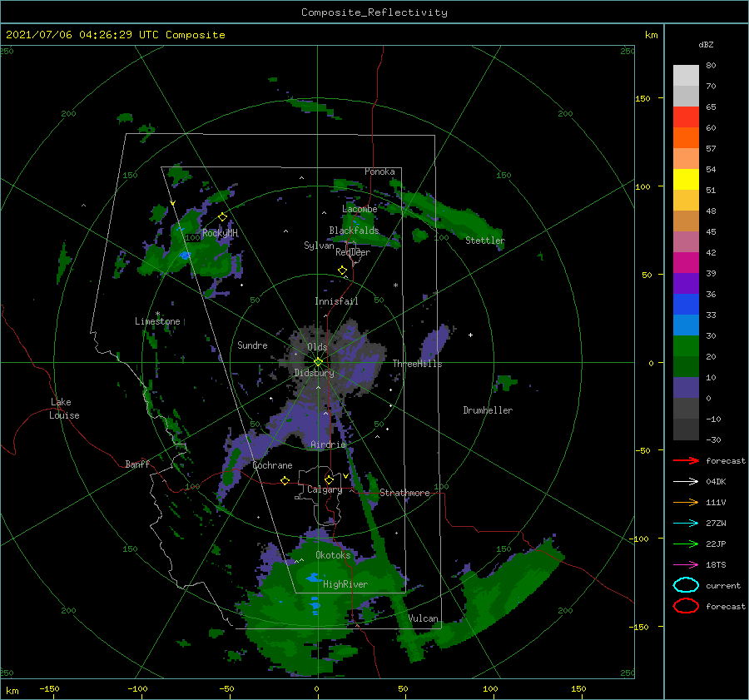Click the cyan 27ZW arrow in legend

click(x=686, y=524)
